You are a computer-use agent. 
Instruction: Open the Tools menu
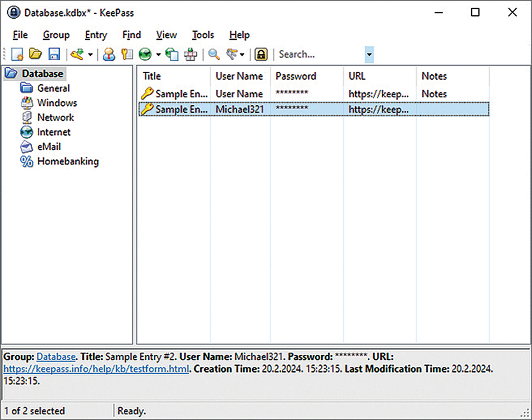click(203, 35)
